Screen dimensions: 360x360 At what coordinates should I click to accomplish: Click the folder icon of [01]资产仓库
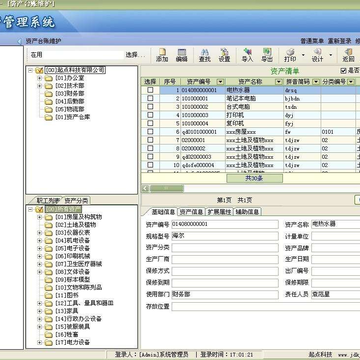pos(49,117)
